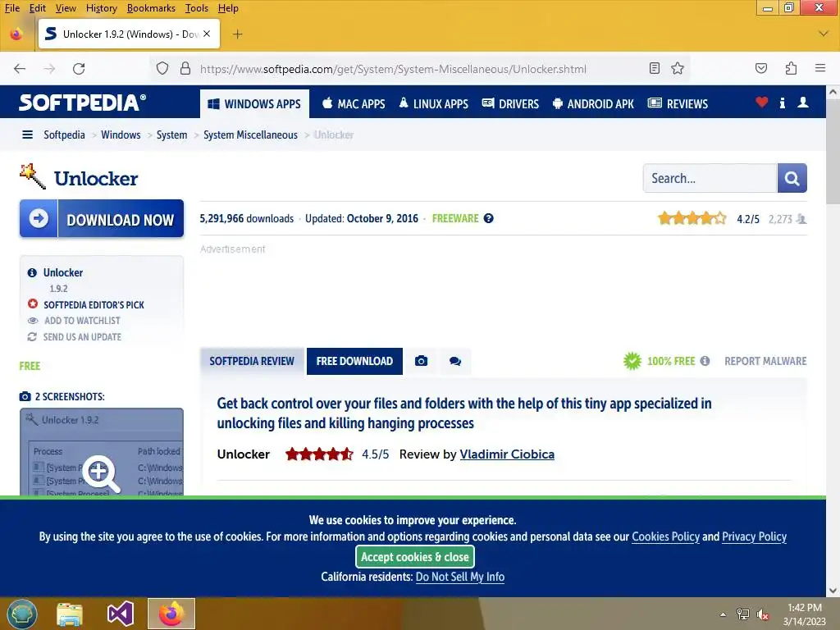The image size is (840, 630).
Task: Open Android APK section
Action: pos(593,104)
